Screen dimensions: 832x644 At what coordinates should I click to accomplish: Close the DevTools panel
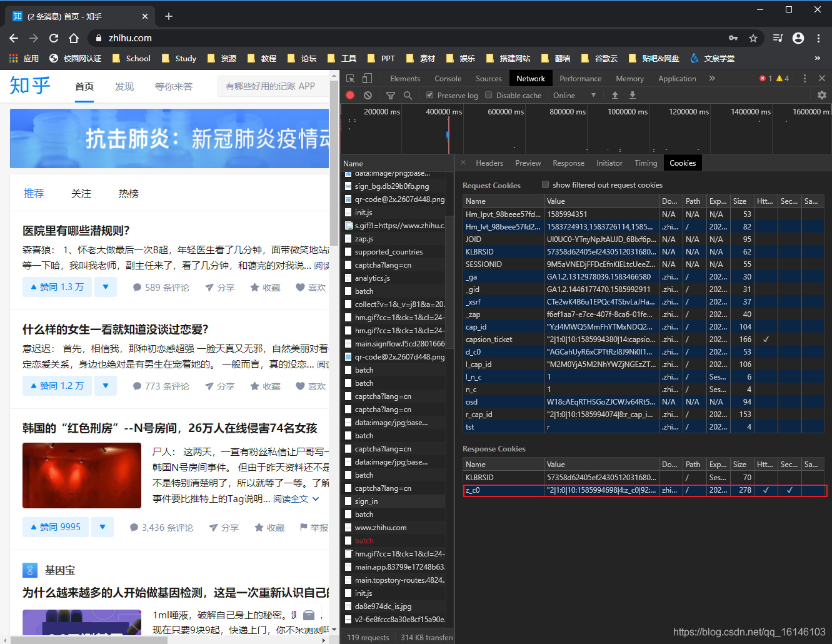[x=822, y=78]
